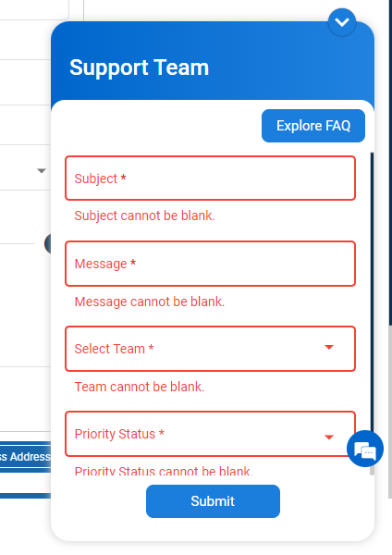Image resolution: width=392 pixels, height=555 pixels.
Task: Click the 'Priority Status cannot be blank.' error text
Action: (164, 471)
